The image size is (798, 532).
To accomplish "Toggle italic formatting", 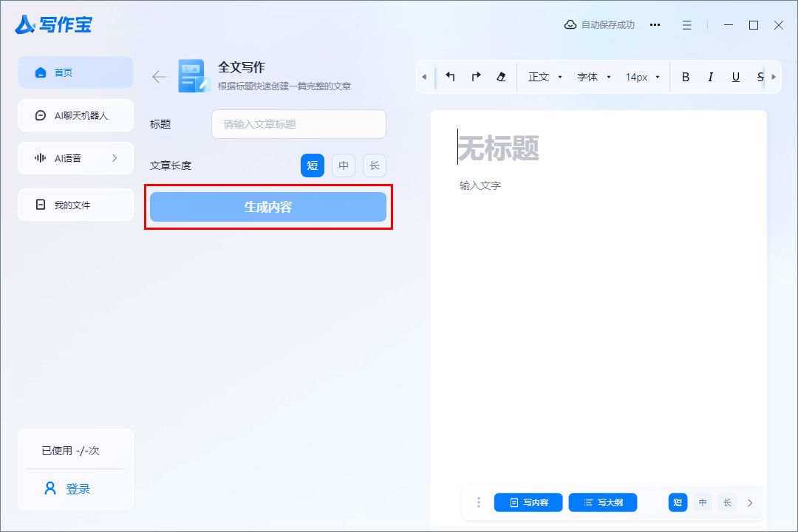I will 711,77.
